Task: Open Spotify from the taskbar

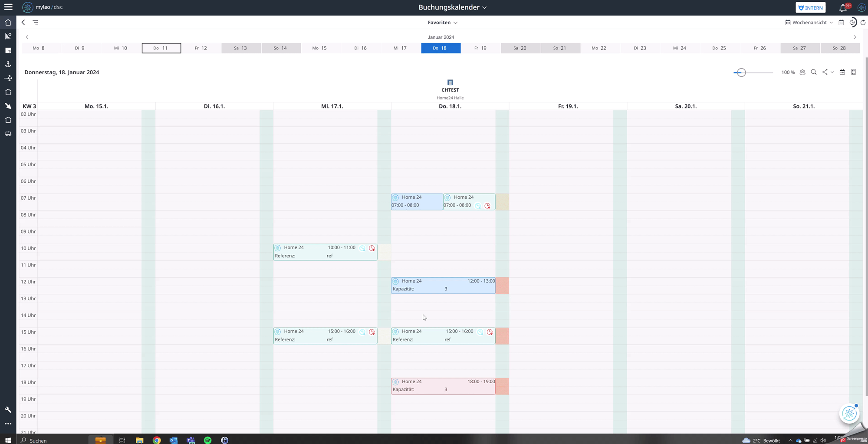Action: pyautogui.click(x=208, y=440)
